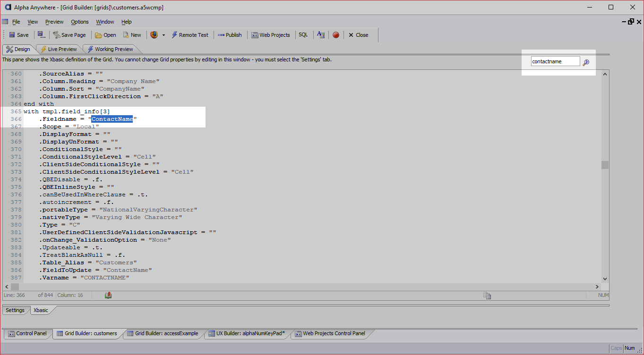The height and width of the screenshot is (355, 644).
Task: Click the '.nativeType' line 379
Action: (x=111, y=217)
